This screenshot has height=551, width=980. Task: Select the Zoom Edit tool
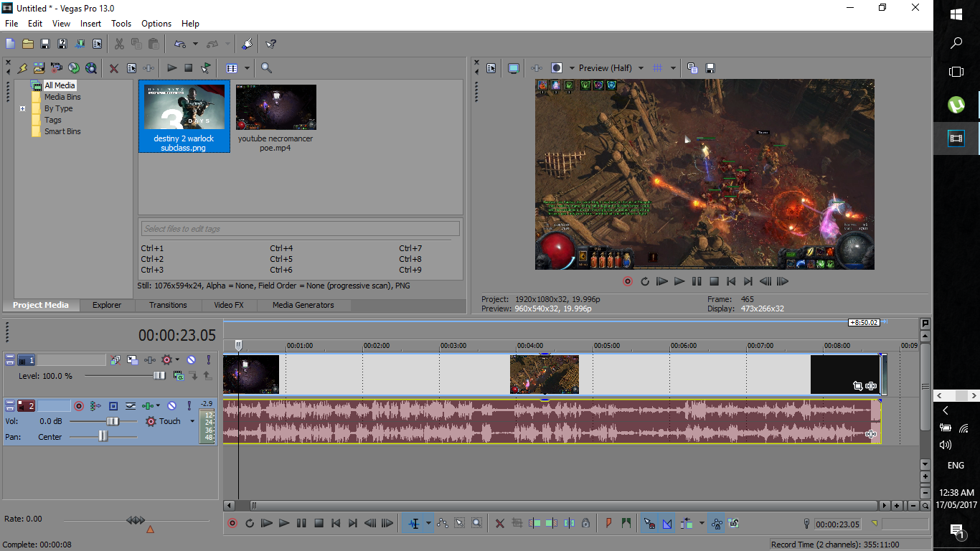click(x=477, y=523)
